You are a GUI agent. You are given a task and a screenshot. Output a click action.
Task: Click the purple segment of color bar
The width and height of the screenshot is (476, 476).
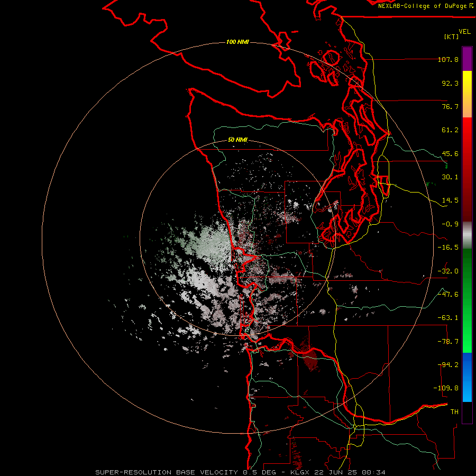click(x=467, y=59)
